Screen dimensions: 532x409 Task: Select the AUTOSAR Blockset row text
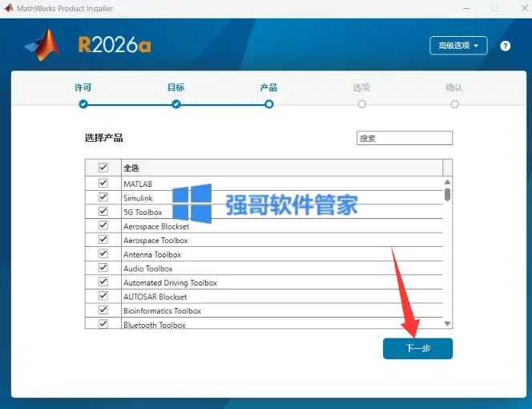[155, 297]
